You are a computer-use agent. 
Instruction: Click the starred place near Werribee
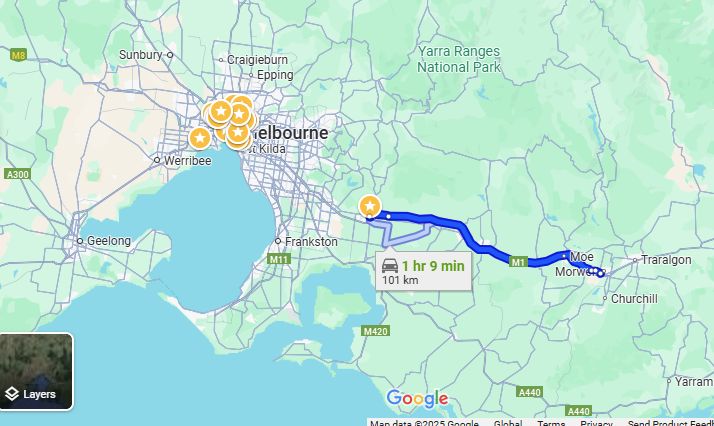(199, 138)
